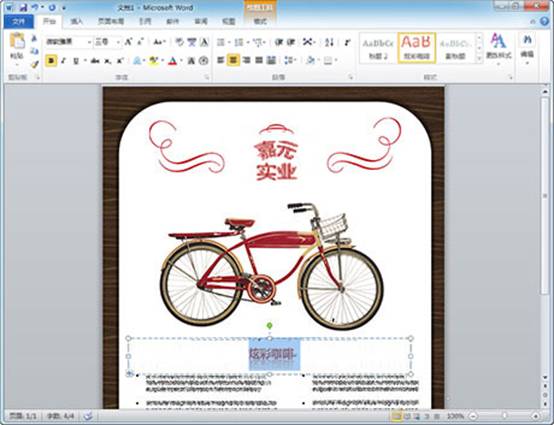
Task: Toggle Italic formatting button
Action: point(64,60)
